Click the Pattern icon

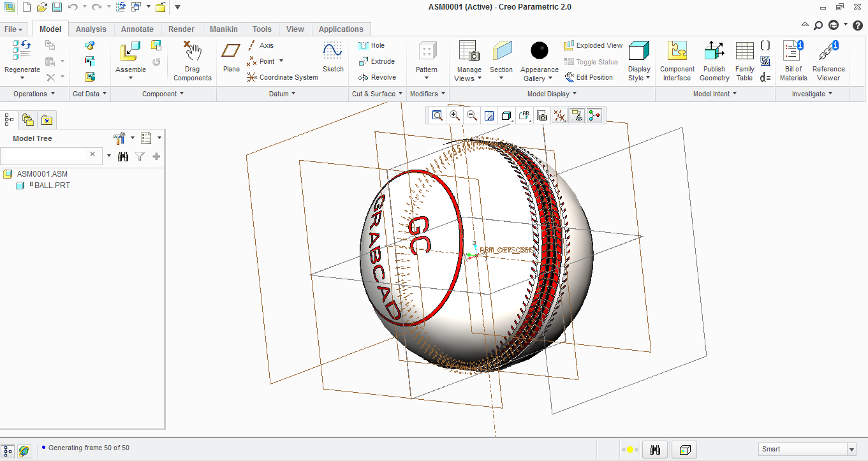pos(427,51)
